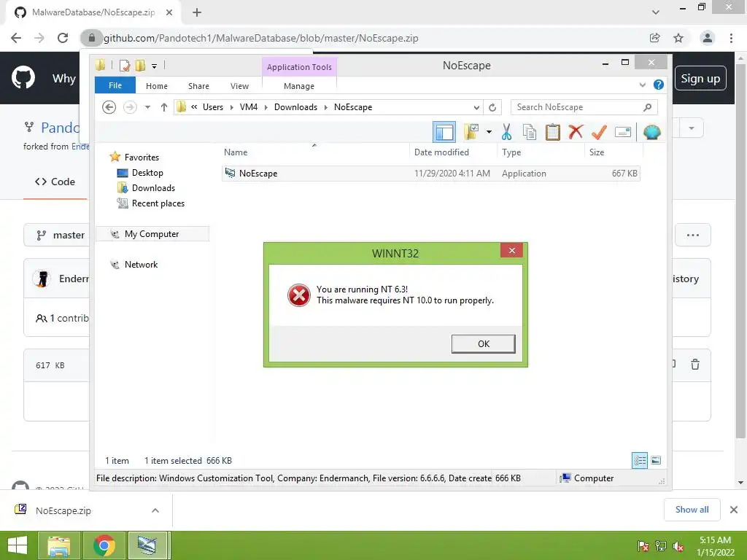The height and width of the screenshot is (560, 747).
Task: Refresh the NoEscape folder view
Action: 492,107
